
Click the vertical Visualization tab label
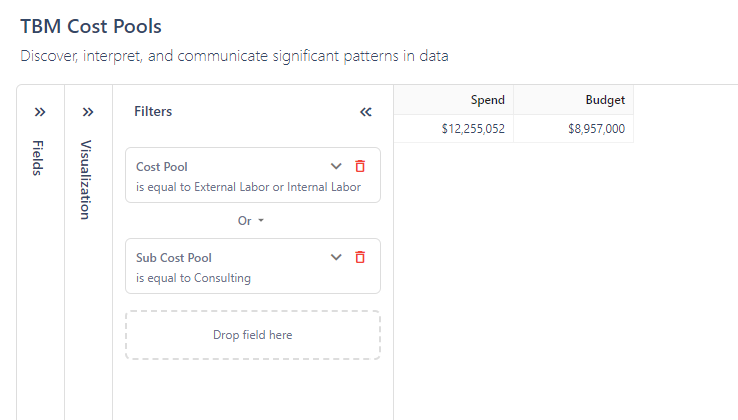(87, 179)
